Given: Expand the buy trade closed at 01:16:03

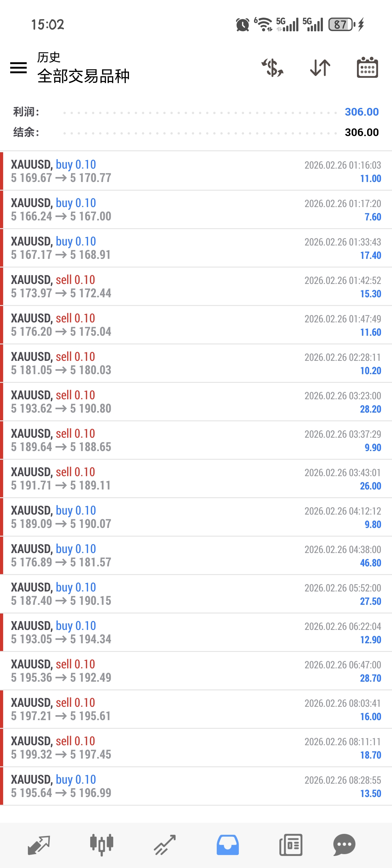Looking at the screenshot, I should tap(196, 171).
